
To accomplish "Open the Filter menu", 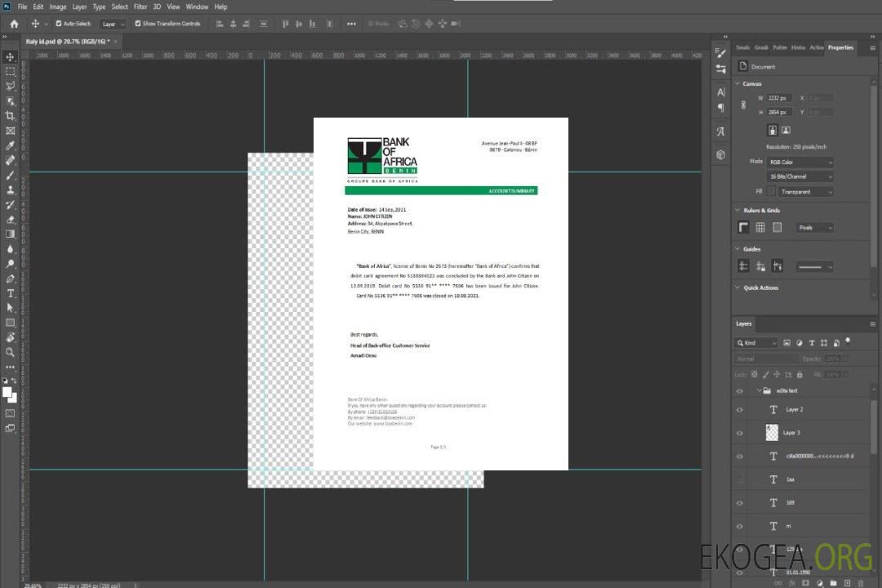I will pos(140,7).
